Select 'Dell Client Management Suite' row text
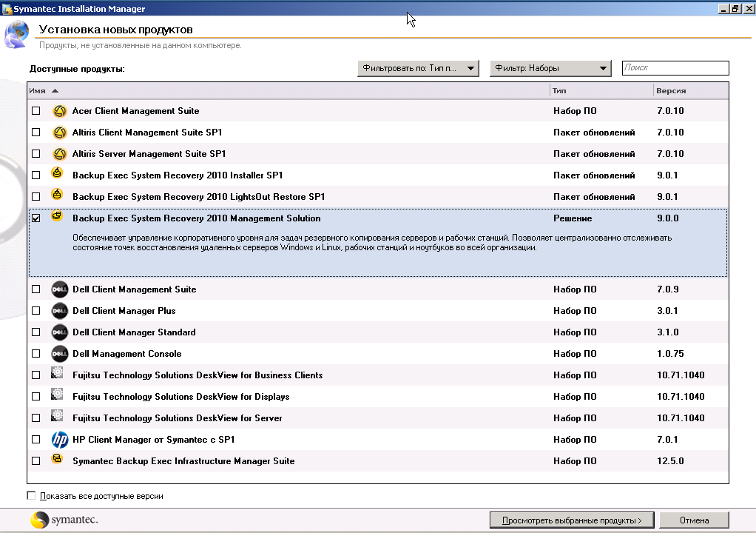 [135, 289]
